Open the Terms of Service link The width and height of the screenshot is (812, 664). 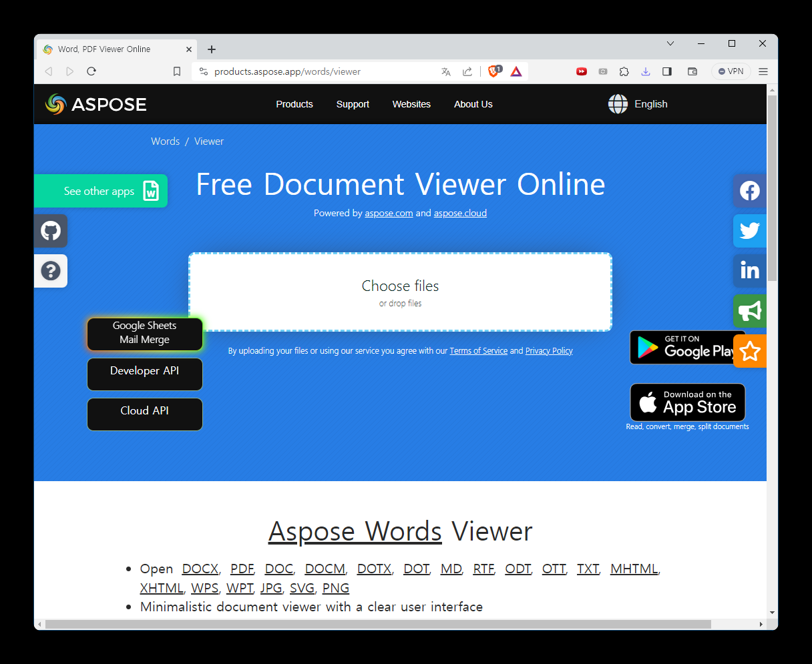point(478,351)
